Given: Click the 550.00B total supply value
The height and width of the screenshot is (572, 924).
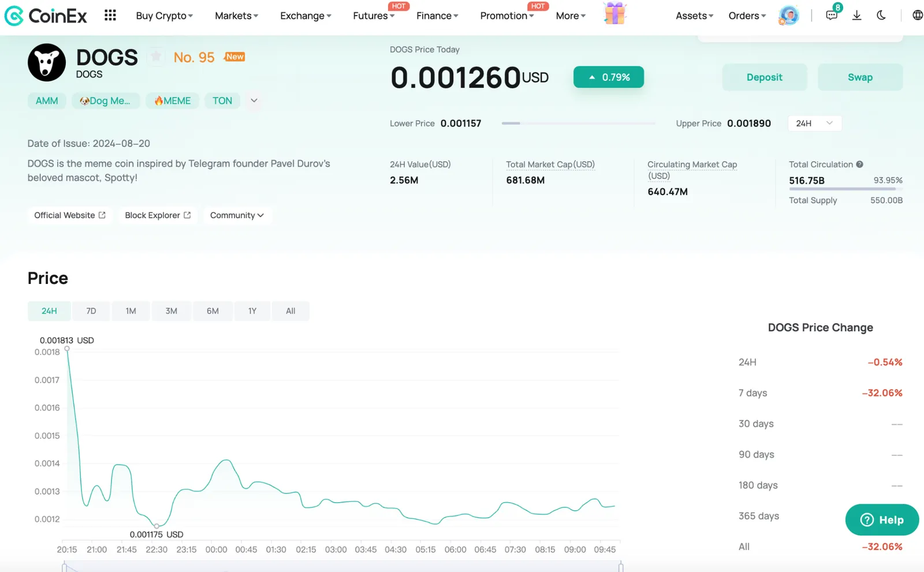Looking at the screenshot, I should (x=886, y=200).
